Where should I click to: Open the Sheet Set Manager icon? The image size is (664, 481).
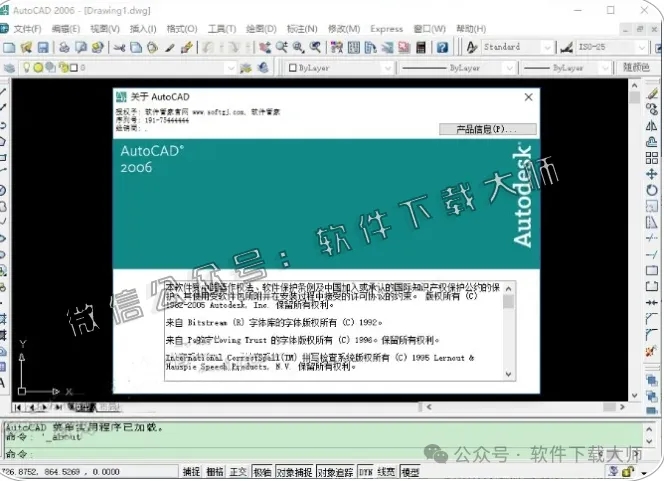(387, 47)
